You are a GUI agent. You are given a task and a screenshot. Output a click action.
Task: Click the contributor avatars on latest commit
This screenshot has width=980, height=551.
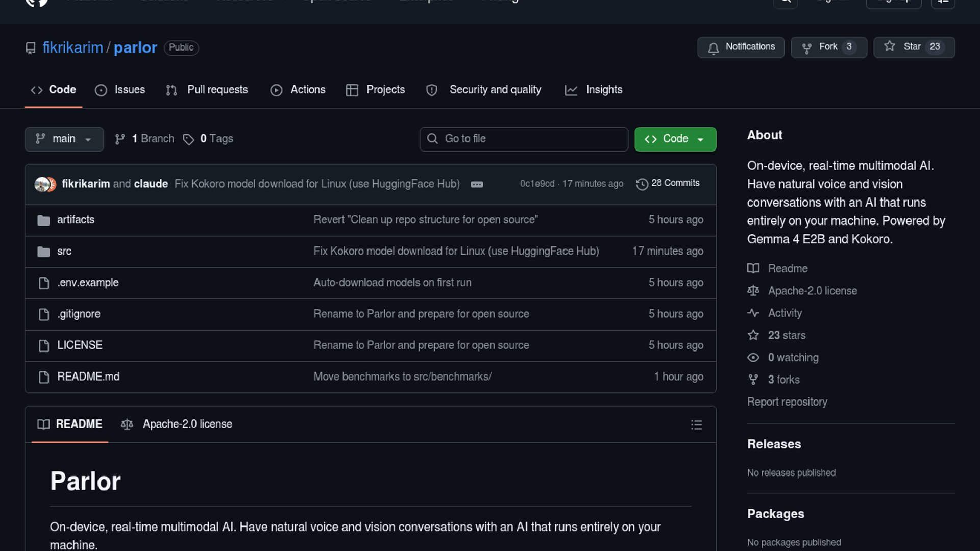(45, 184)
